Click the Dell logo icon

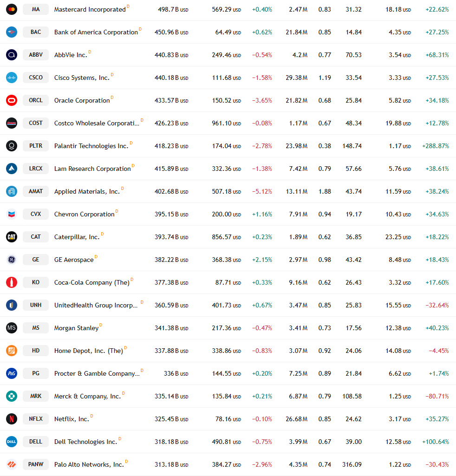[x=12, y=442]
